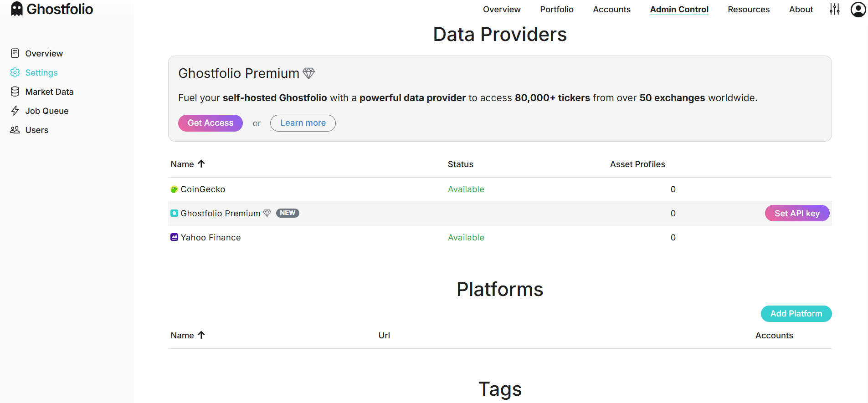Click the Accounts column header in Platforms
This screenshot has height=403, width=868.
tap(774, 336)
